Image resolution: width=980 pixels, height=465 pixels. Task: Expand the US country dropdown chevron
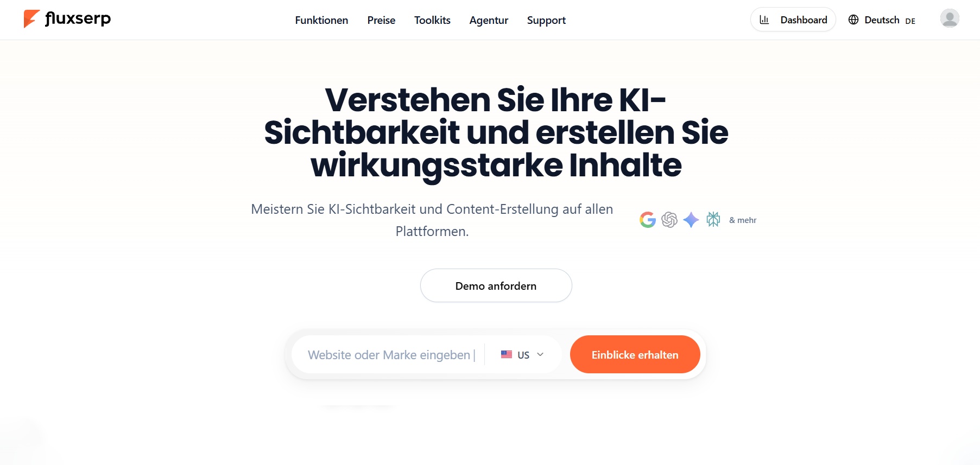pyautogui.click(x=540, y=354)
